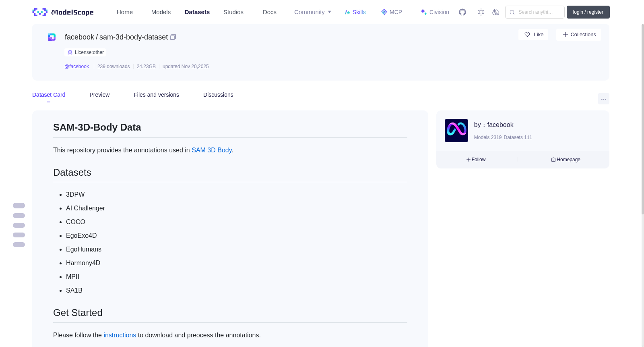Switch to the Preview tab
Screen dimensions: 644x347
99,95
